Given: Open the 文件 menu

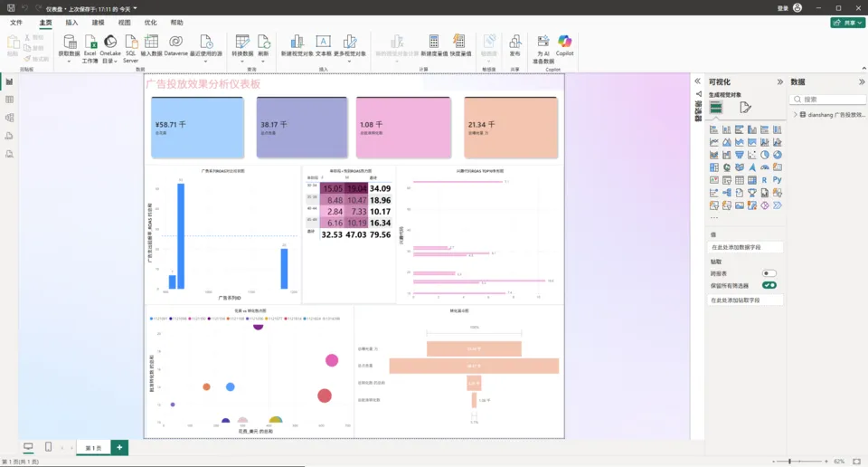Looking at the screenshot, I should [x=16, y=23].
